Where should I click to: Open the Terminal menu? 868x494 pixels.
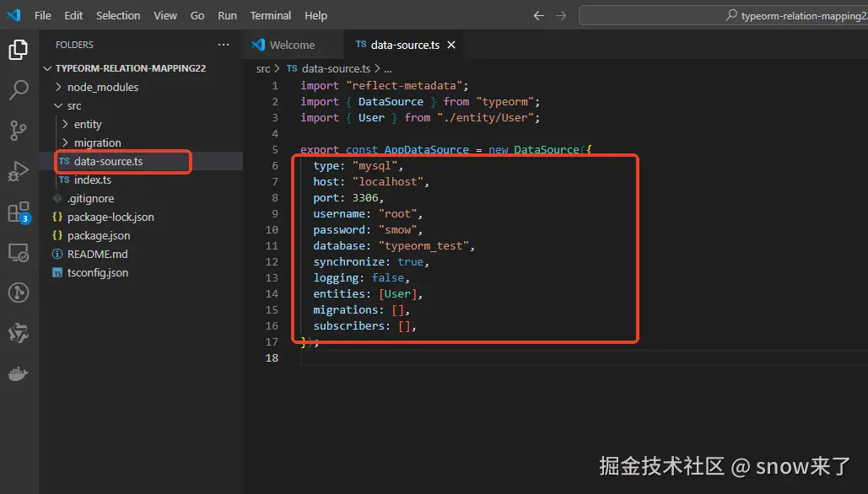(x=270, y=15)
